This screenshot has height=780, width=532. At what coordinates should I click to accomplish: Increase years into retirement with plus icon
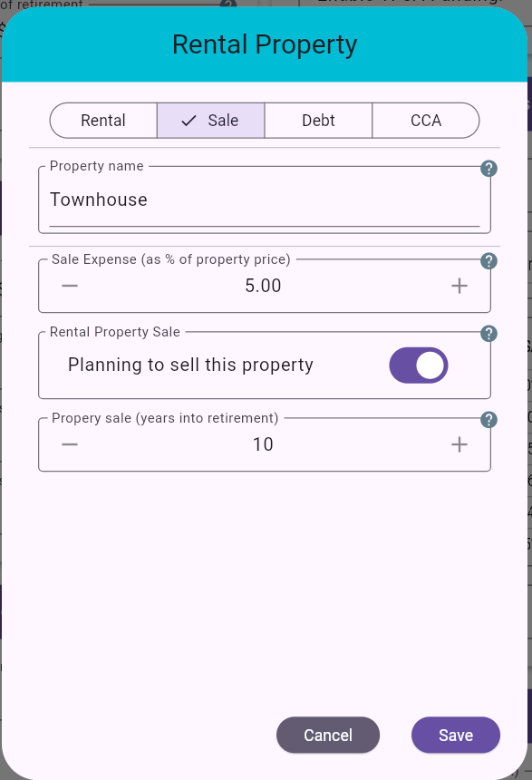[x=459, y=444]
